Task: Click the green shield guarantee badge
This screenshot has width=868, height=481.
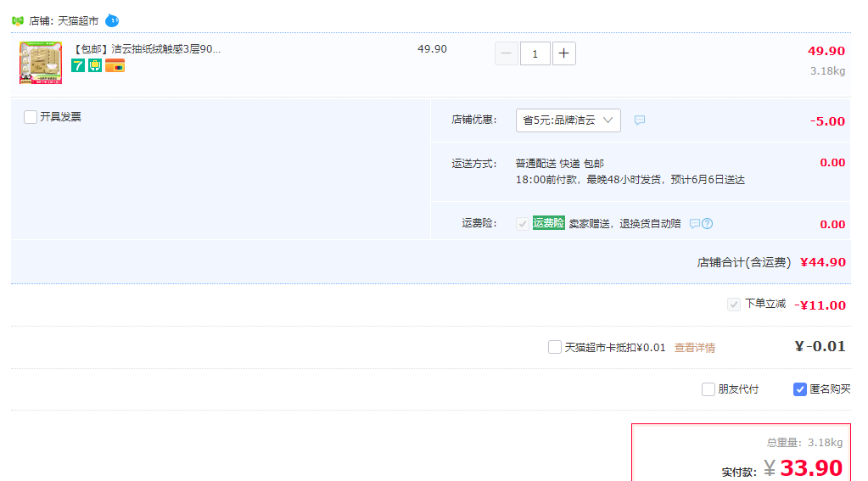Action: (x=95, y=66)
